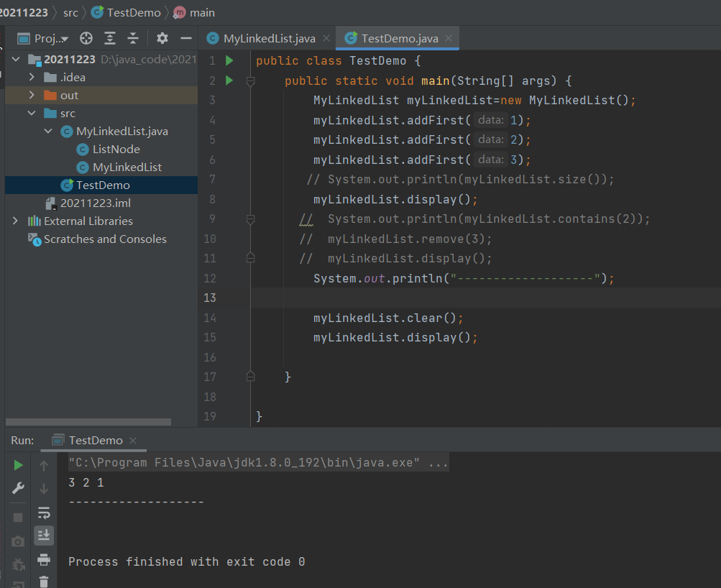The image size is (721, 588).
Task: Click the Select Opened File locate icon
Action: click(86, 38)
